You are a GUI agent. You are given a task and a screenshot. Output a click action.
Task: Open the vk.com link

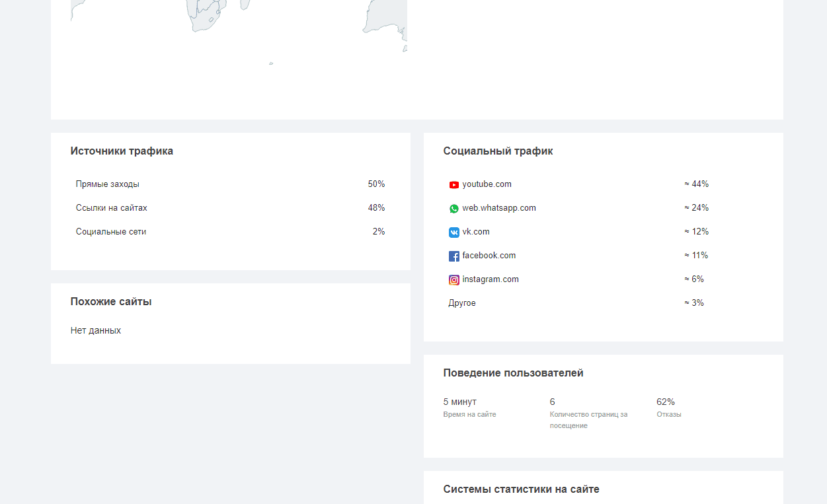tap(476, 232)
